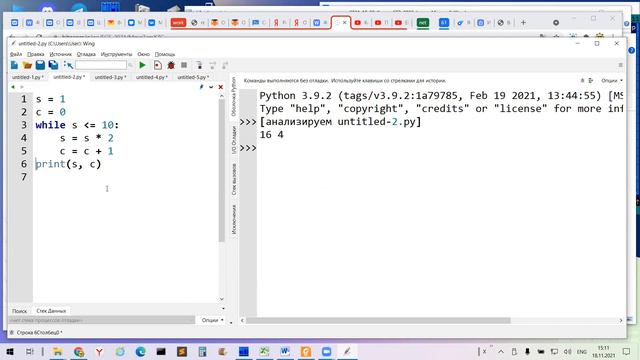Image resolution: width=640 pixels, height=360 pixels.
Task: Open Chrome from the taskbar
Action: point(79,351)
